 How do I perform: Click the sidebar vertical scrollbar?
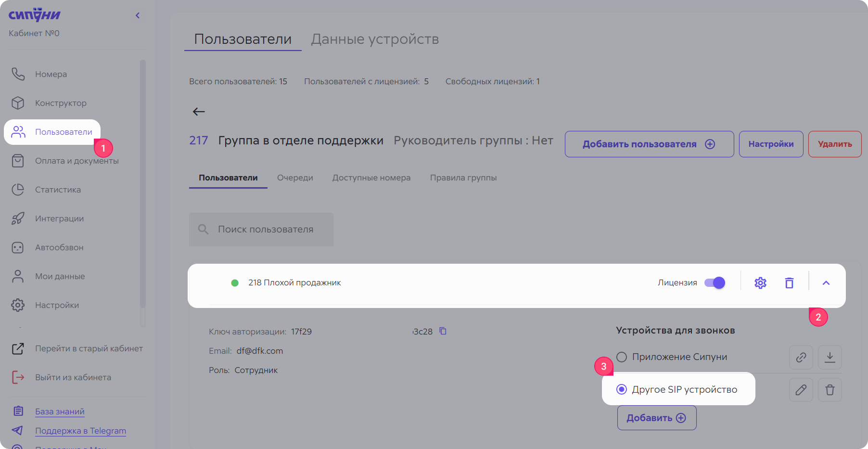point(142,183)
